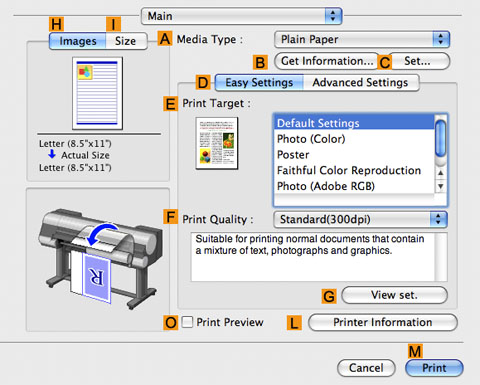Click the scroll down arrow in Print Target list
Screen dimensions: 480x385
tap(441, 186)
